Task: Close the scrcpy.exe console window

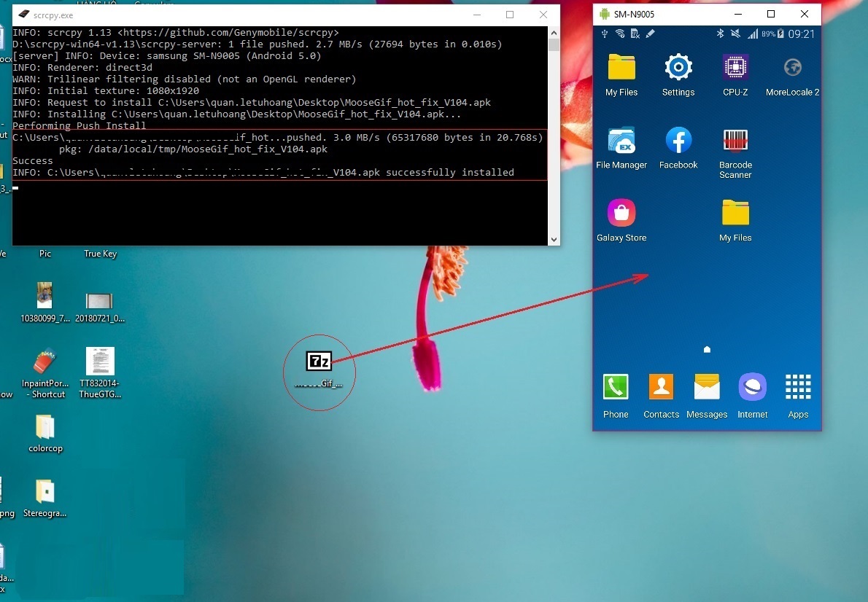Action: (x=543, y=15)
